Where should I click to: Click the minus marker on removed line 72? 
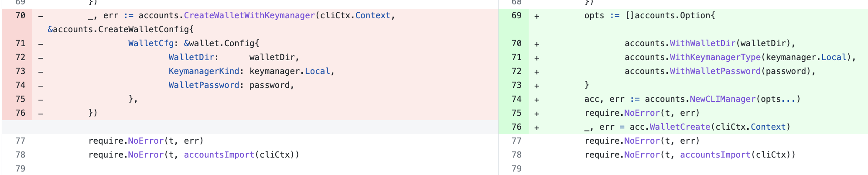tap(41, 58)
